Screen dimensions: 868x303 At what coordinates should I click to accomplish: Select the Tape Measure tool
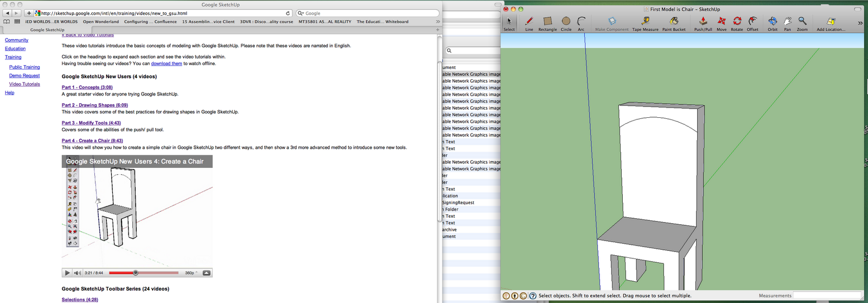tap(645, 23)
